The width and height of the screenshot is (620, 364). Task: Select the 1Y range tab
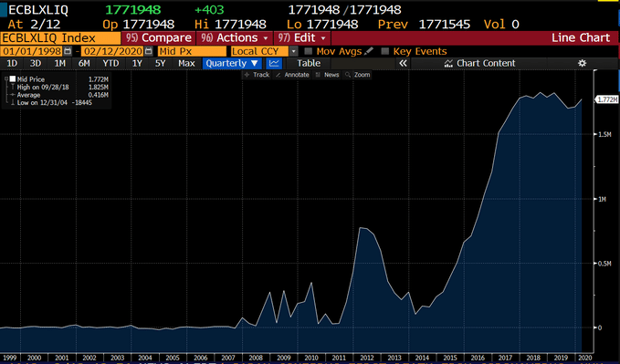pos(137,63)
